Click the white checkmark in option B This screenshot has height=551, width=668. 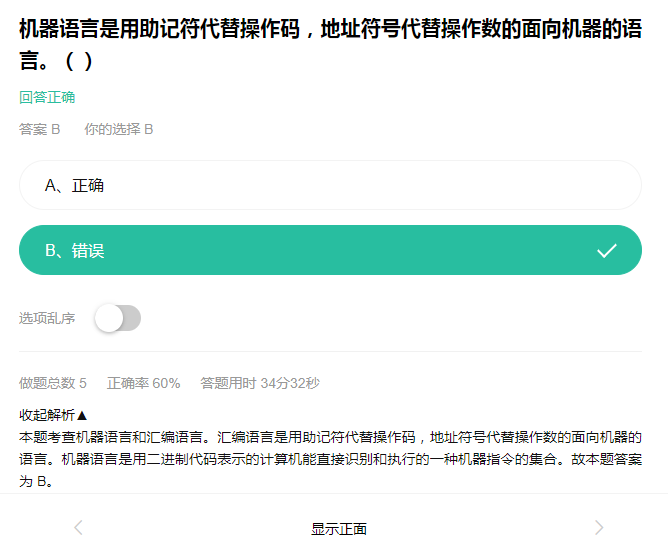click(607, 251)
